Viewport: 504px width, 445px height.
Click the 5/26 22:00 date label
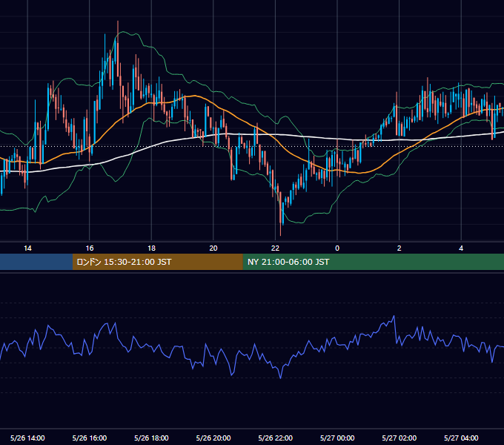tap(276, 438)
